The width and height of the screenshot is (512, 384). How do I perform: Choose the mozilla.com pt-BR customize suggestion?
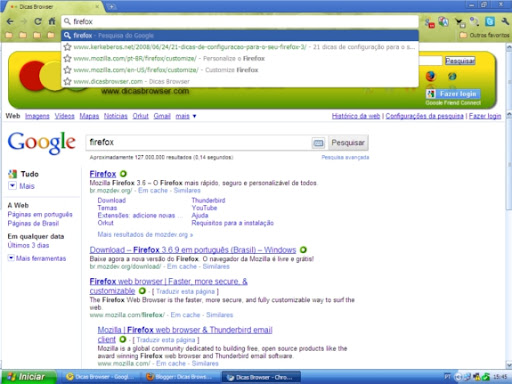[x=240, y=58]
